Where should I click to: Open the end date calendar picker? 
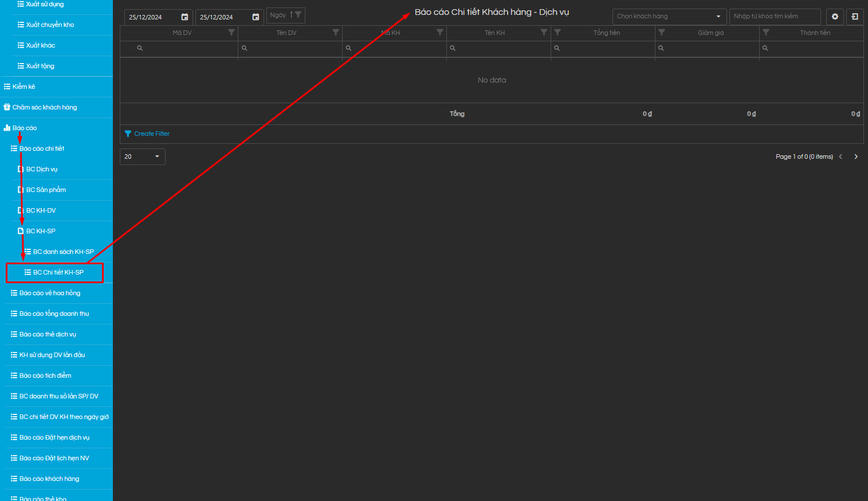click(256, 17)
